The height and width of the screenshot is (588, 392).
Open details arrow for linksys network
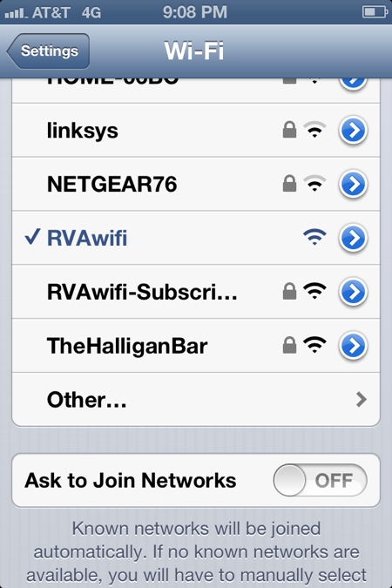[x=353, y=131]
